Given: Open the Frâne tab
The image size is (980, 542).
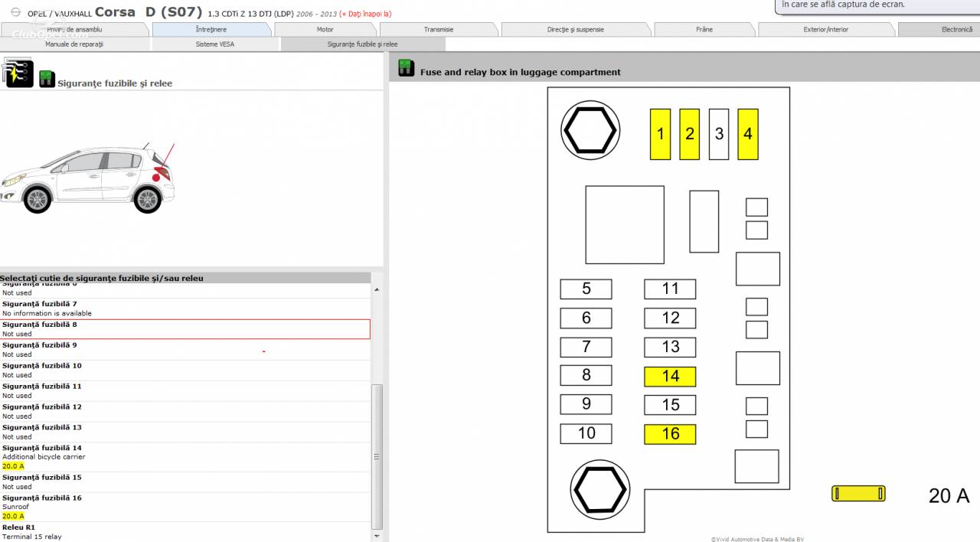Looking at the screenshot, I should click(704, 30).
